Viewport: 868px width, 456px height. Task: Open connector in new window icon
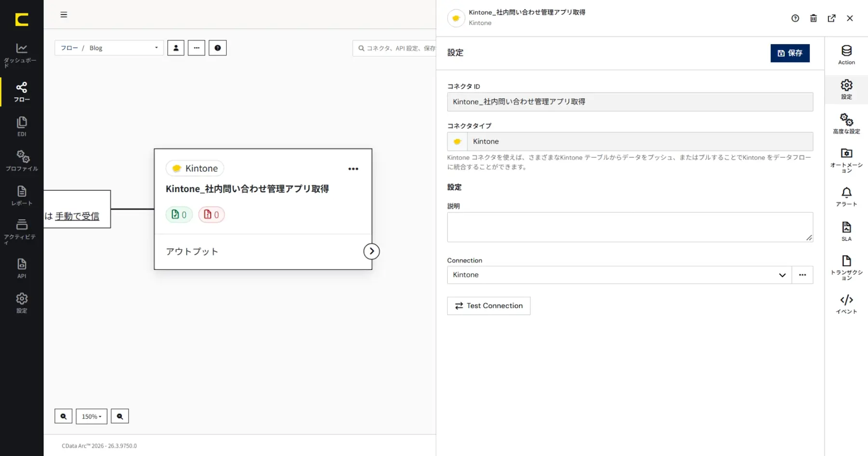click(832, 18)
